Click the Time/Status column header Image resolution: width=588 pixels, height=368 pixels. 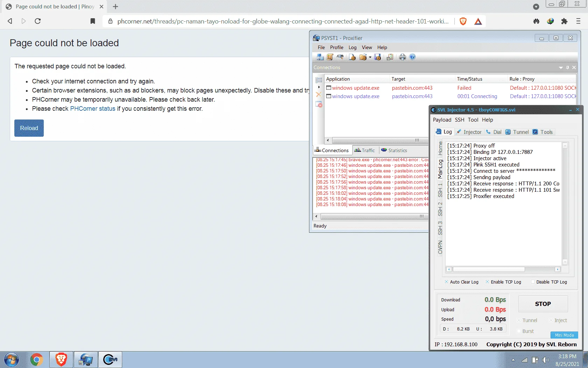481,79
